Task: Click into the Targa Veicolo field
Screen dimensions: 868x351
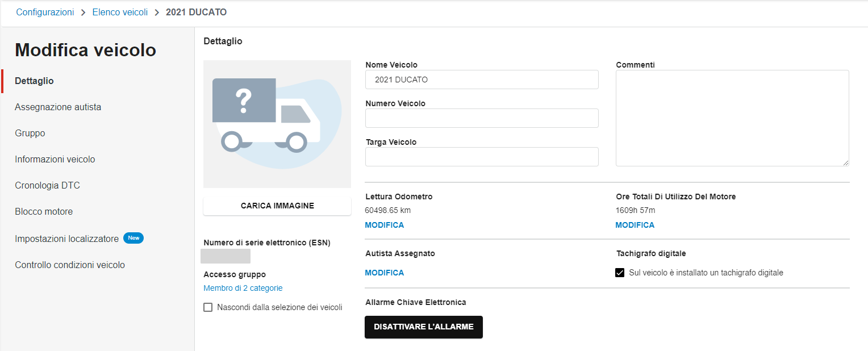Action: [x=482, y=157]
